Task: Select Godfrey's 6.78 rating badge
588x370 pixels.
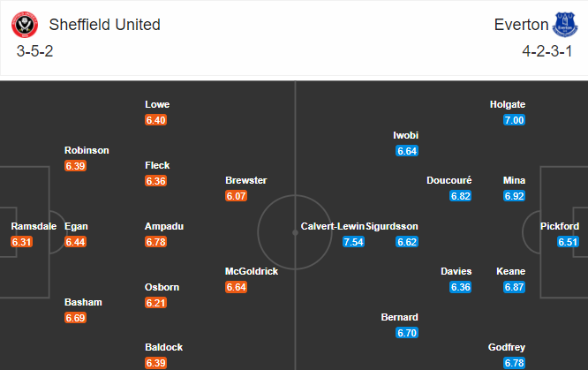Action: pyautogui.click(x=514, y=363)
